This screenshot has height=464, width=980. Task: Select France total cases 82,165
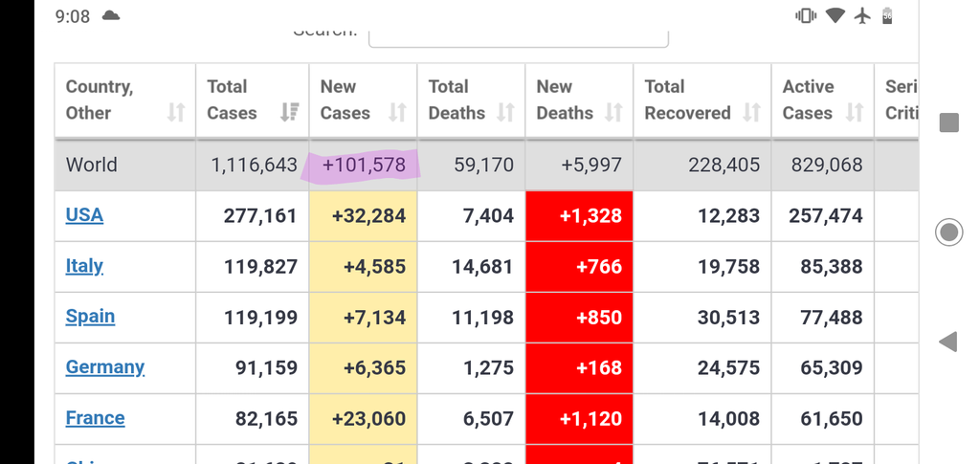[266, 419]
